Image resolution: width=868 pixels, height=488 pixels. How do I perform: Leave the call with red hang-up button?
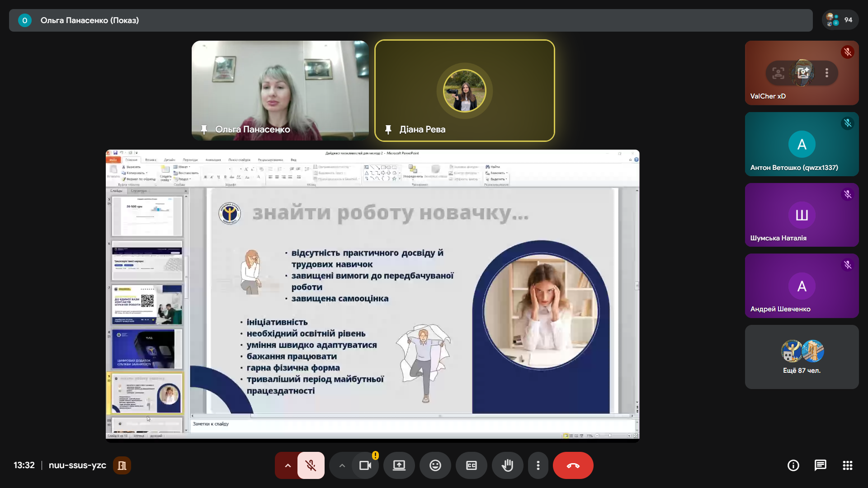click(x=573, y=465)
